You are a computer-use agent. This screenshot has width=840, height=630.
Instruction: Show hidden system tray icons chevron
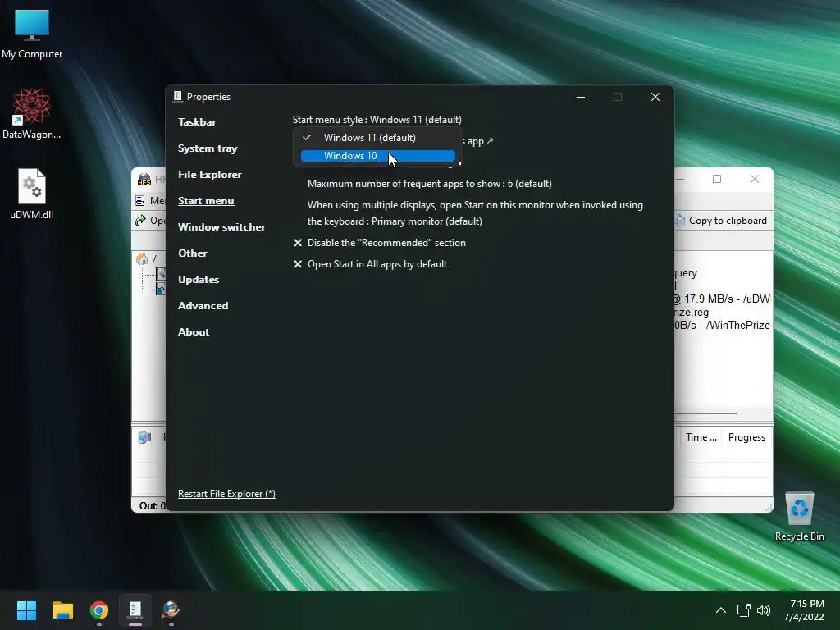coord(721,610)
